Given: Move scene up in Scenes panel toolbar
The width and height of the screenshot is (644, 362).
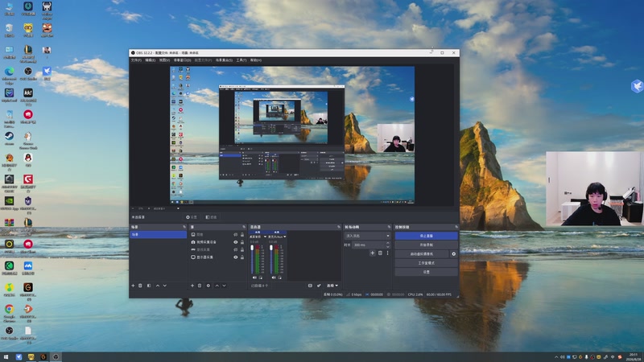Looking at the screenshot, I should click(157, 286).
